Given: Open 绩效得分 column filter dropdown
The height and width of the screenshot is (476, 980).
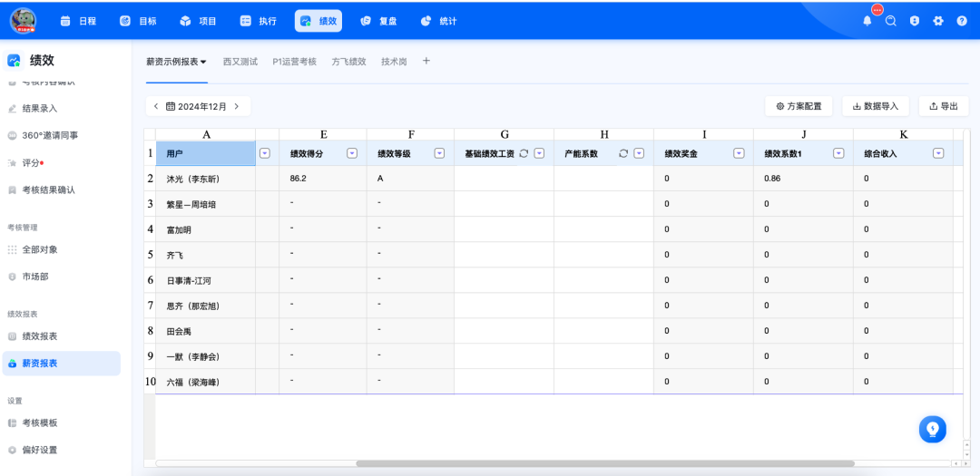Looking at the screenshot, I should [x=352, y=153].
